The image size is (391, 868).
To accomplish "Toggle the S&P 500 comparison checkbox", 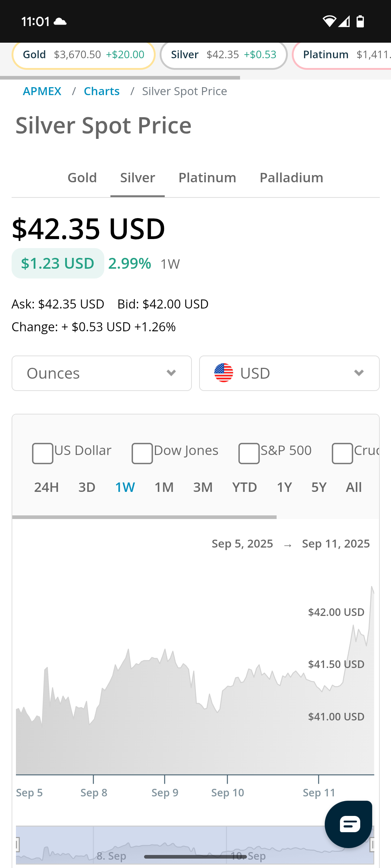I will tap(249, 453).
